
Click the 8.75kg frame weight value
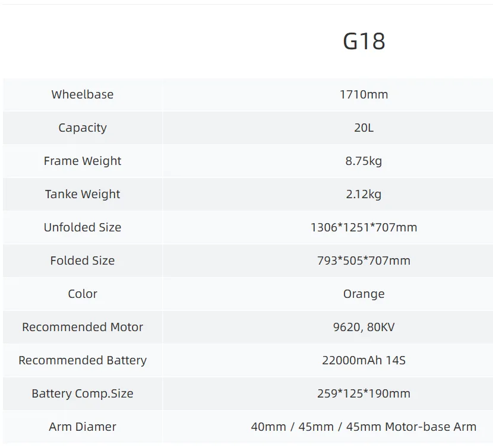pos(364,161)
